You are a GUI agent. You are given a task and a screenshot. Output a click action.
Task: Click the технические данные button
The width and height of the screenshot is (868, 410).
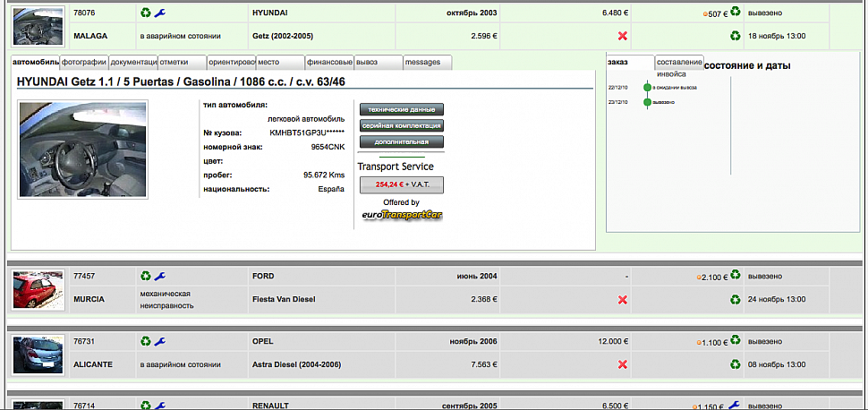pos(402,110)
